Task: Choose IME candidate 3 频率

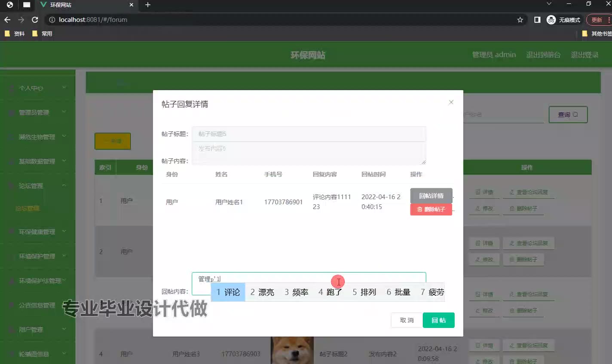Action: pyautogui.click(x=297, y=292)
